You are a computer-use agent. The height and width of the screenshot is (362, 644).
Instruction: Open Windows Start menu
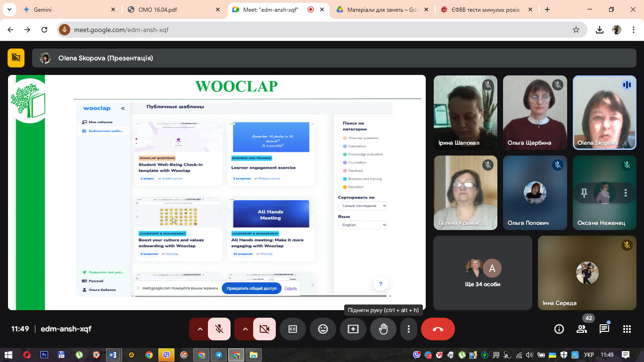(8, 355)
